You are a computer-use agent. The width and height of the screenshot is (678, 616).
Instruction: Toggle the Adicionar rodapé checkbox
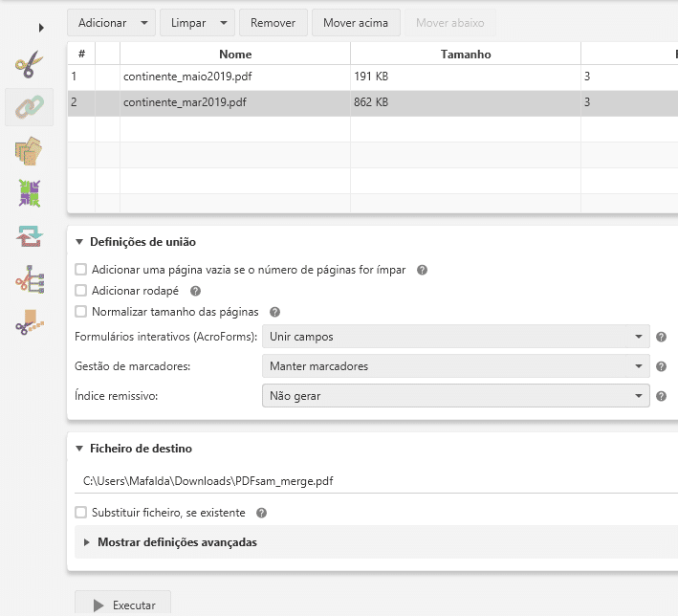click(81, 291)
